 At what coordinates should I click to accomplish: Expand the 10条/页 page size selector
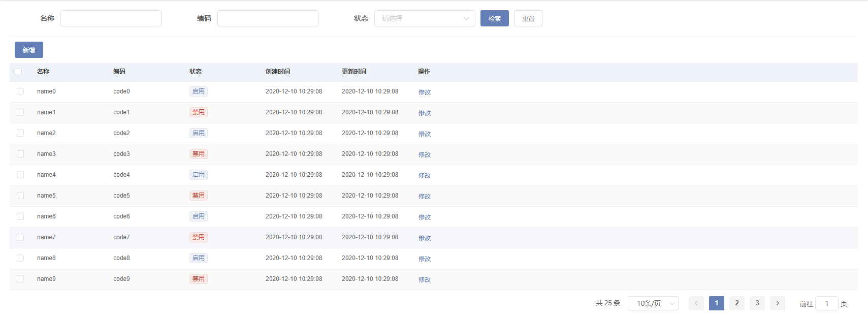click(x=653, y=303)
